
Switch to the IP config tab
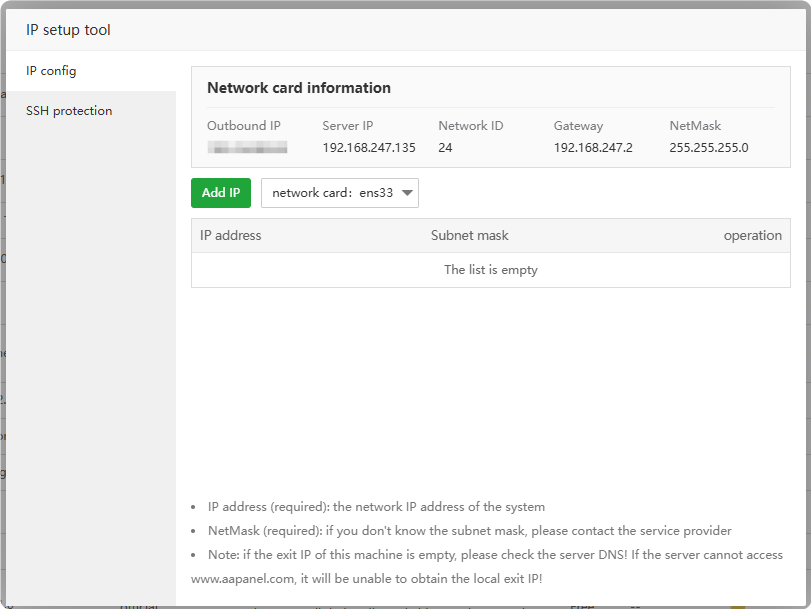[x=52, y=71]
